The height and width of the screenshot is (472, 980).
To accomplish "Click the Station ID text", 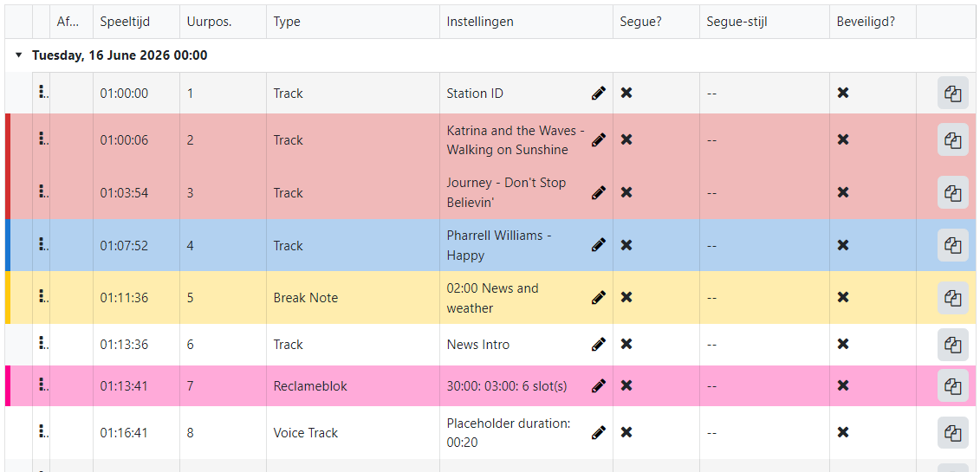I will pyautogui.click(x=475, y=94).
